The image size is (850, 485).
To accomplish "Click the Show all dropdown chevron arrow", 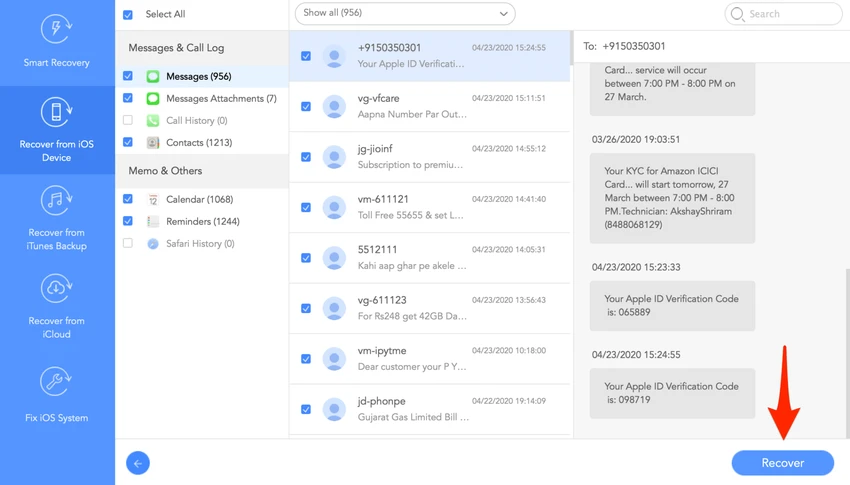I will pos(504,14).
